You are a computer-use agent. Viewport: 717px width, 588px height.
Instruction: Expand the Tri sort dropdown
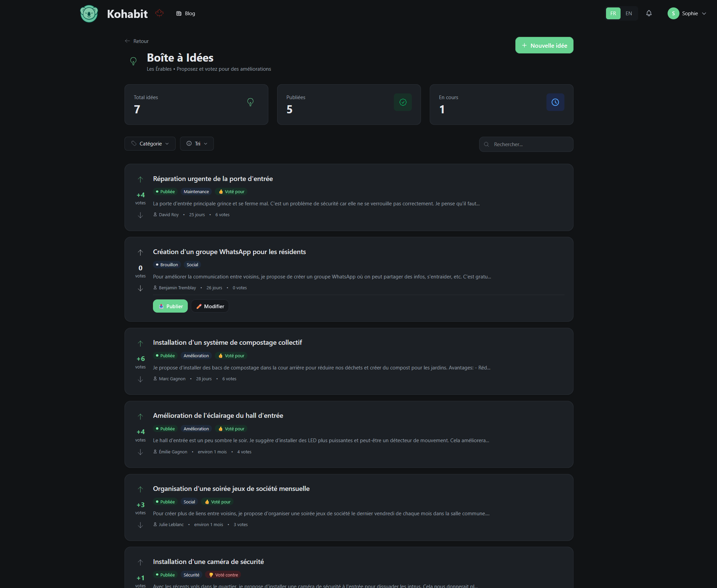click(x=197, y=143)
